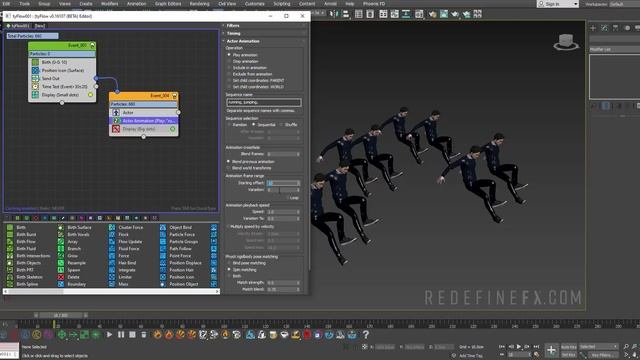Select the Particle Groups operator icon
This screenshot has height=360, width=640.
pos(163,242)
